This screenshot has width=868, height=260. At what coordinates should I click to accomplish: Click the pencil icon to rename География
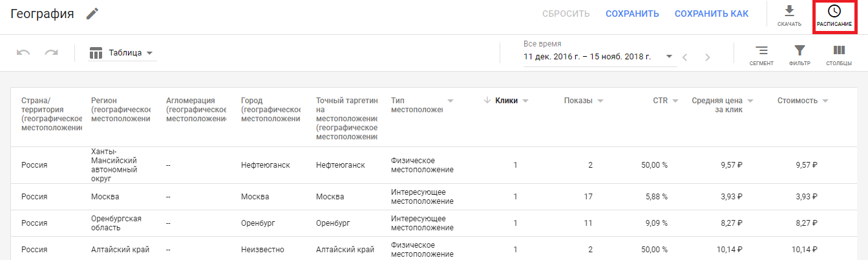[x=93, y=14]
